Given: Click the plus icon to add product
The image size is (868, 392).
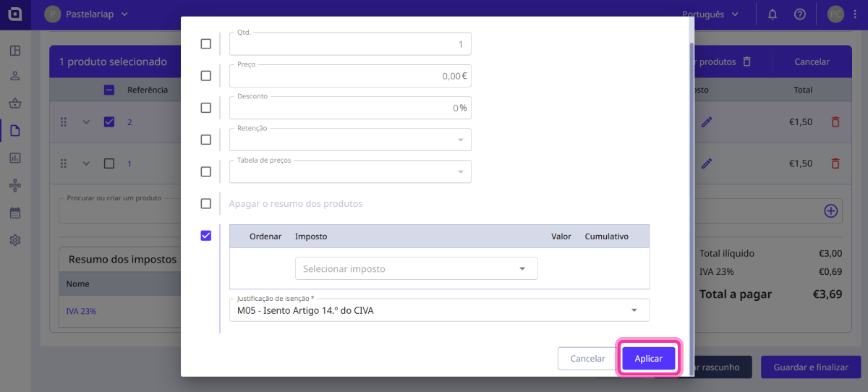Looking at the screenshot, I should click(830, 211).
